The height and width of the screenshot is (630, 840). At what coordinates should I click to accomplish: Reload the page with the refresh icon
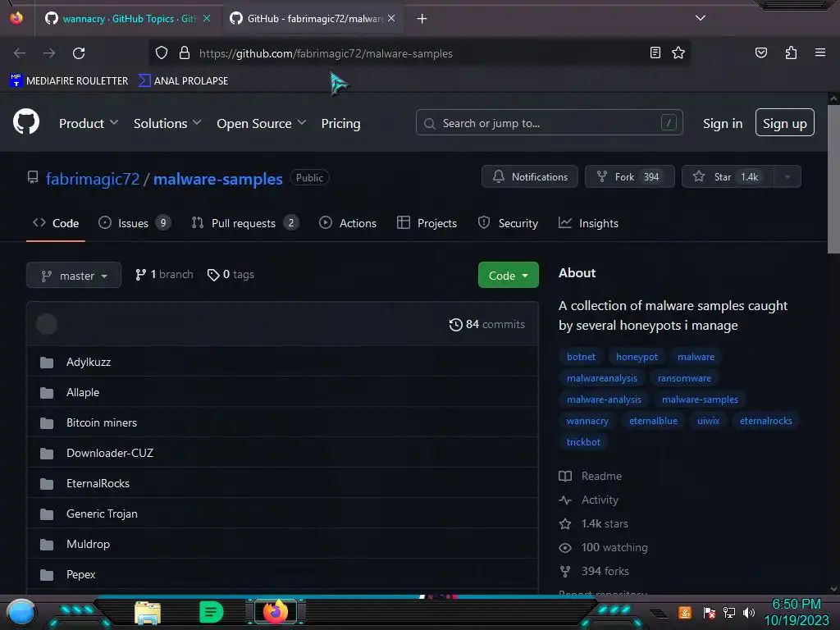click(x=79, y=53)
